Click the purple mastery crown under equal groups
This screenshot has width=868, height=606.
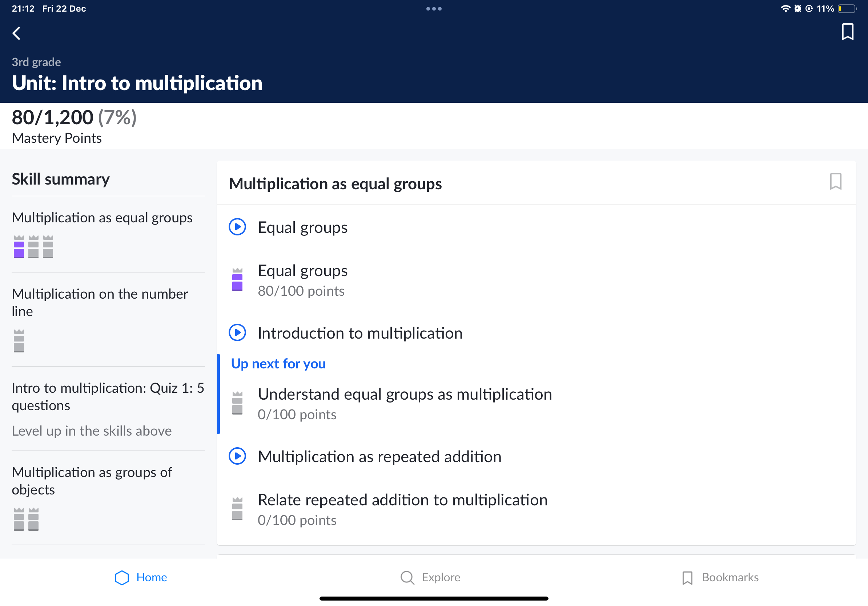point(19,247)
